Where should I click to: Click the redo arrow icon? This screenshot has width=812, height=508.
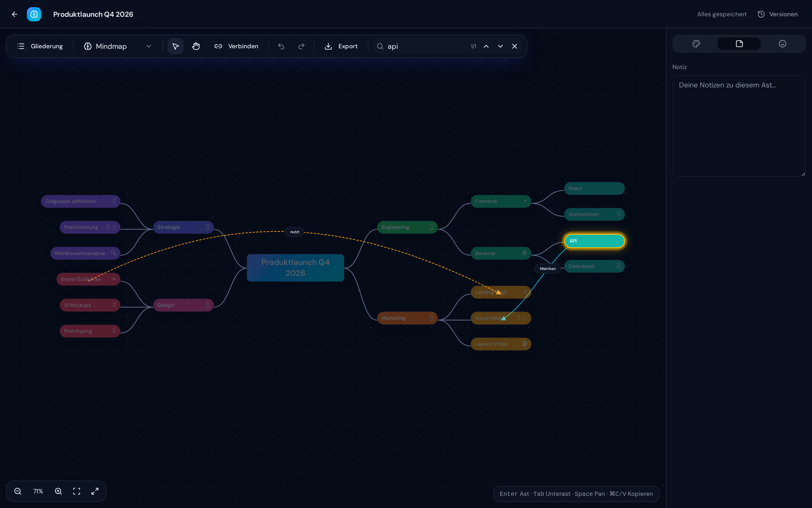(301, 46)
